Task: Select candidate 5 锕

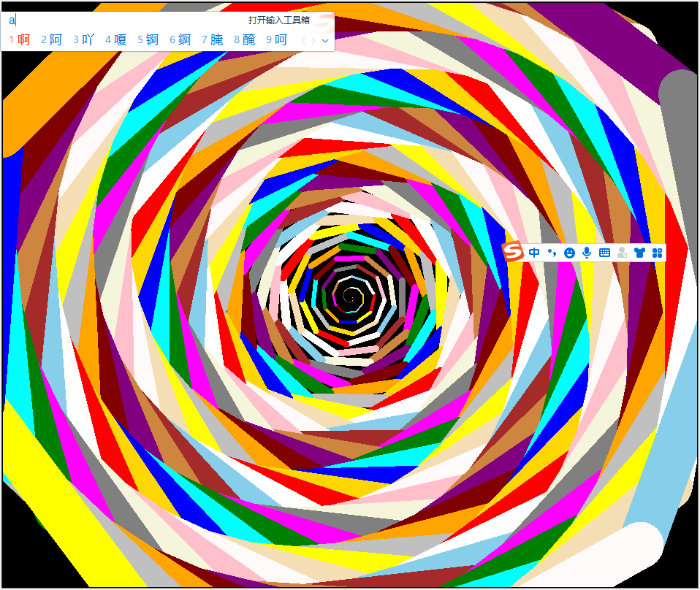Action: tap(148, 39)
